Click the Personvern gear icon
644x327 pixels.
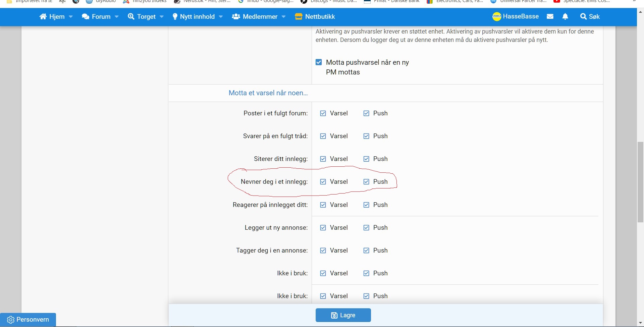11,320
